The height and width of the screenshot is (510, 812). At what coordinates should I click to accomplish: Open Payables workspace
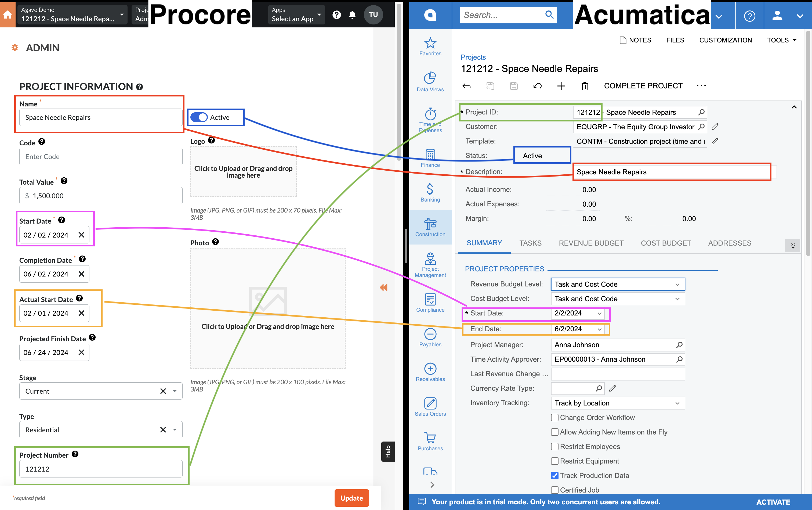[430, 337]
